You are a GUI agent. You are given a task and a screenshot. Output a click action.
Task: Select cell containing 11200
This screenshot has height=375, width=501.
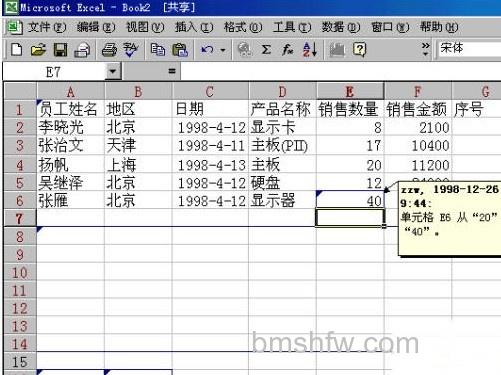click(x=418, y=165)
